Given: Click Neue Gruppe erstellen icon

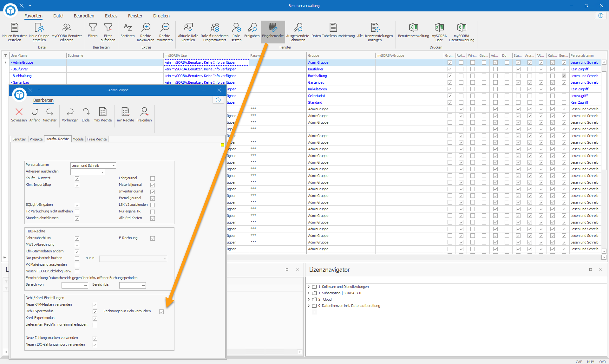Looking at the screenshot, I should point(39,28).
